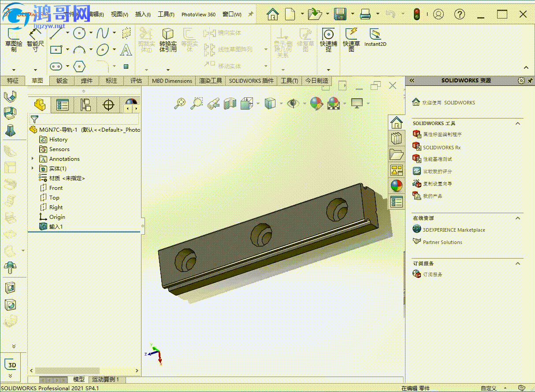Viewport: 535px width, 392px height.
Task: Open the 插入(I) menu
Action: click(x=143, y=14)
